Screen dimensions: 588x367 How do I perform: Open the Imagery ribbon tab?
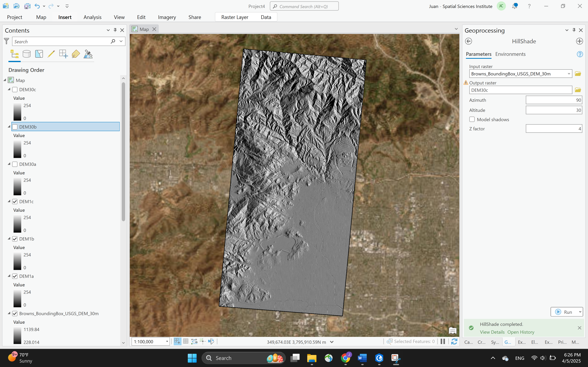point(167,17)
